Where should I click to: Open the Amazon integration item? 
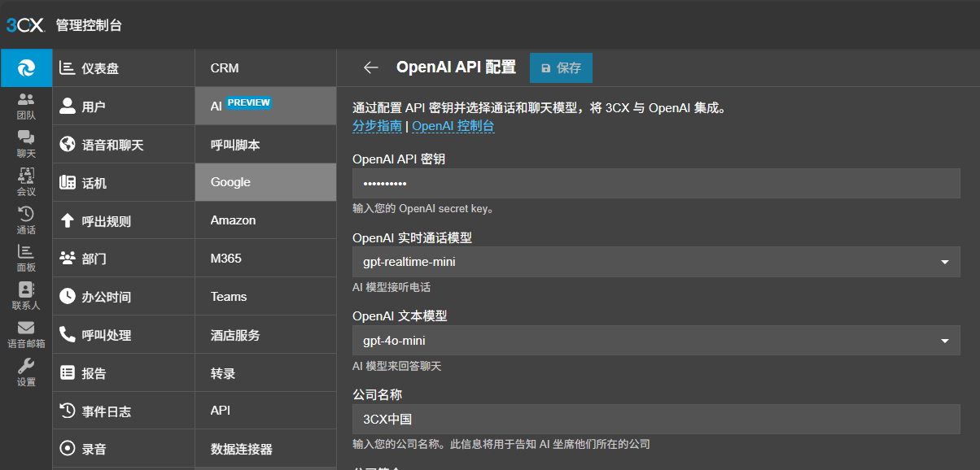tap(265, 220)
